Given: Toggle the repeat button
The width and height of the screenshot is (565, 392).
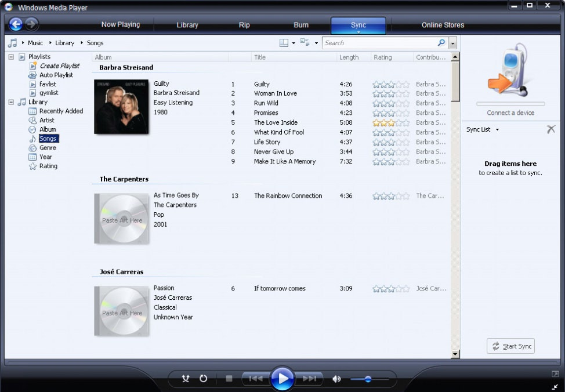Looking at the screenshot, I should [203, 378].
